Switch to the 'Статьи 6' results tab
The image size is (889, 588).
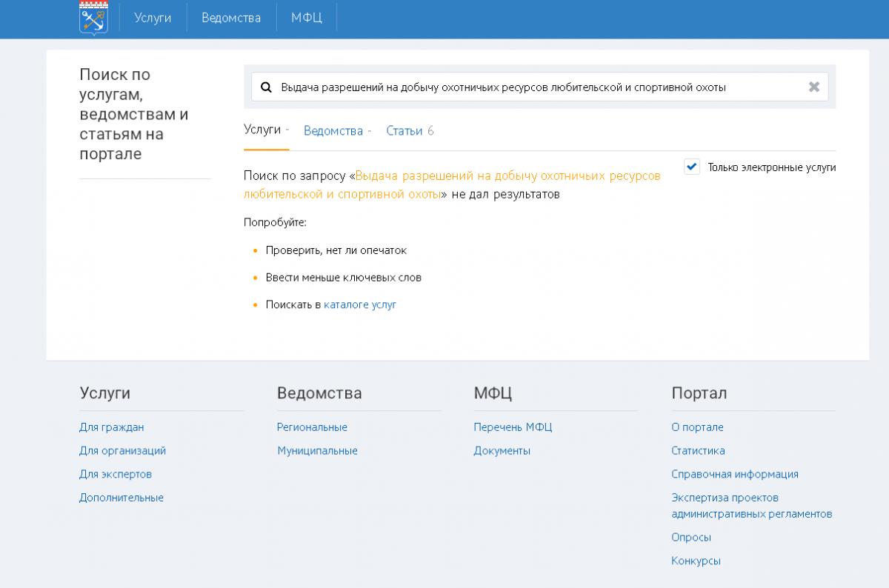point(409,131)
